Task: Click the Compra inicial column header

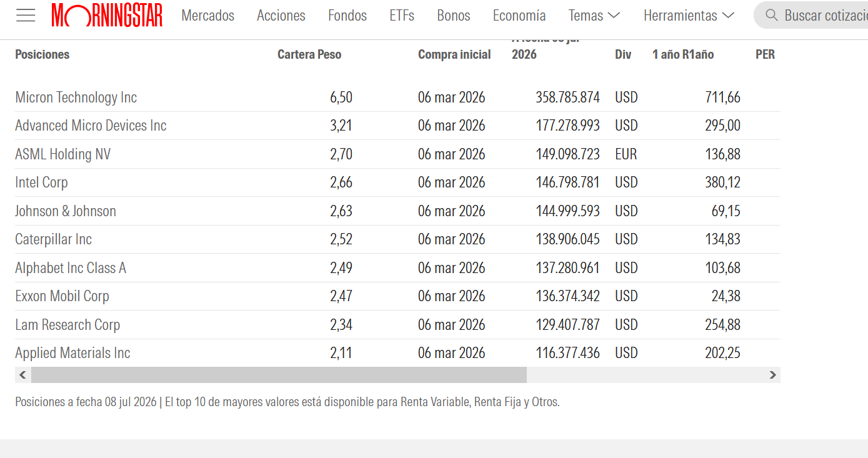Action: 454,54
